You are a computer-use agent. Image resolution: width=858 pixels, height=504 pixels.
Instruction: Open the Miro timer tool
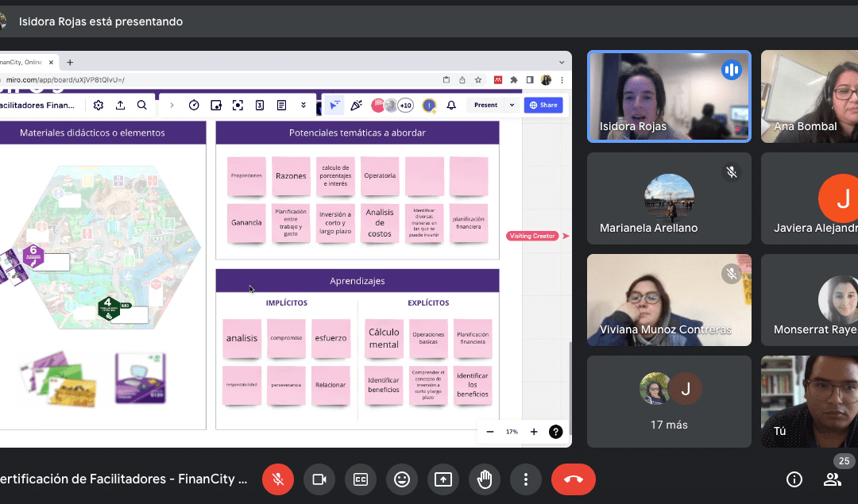(x=194, y=105)
